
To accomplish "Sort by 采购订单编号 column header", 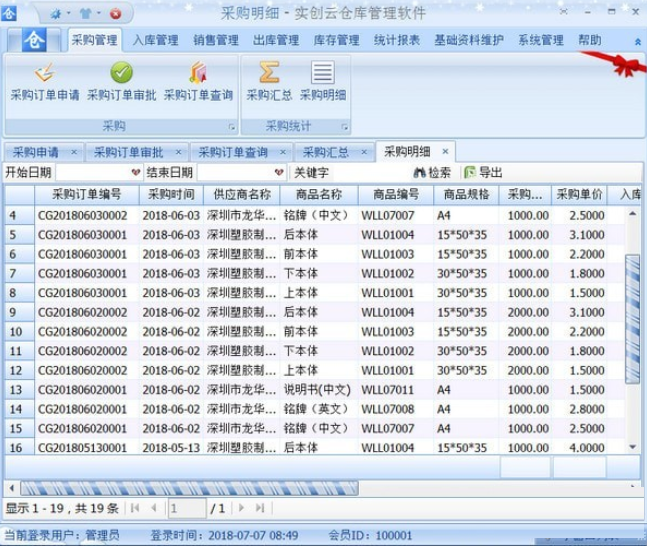I will point(87,194).
